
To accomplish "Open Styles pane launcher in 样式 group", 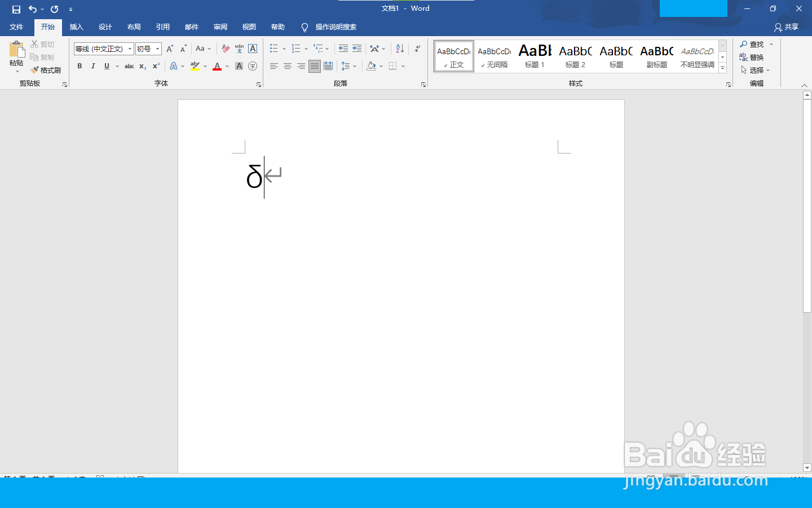I will coord(729,85).
